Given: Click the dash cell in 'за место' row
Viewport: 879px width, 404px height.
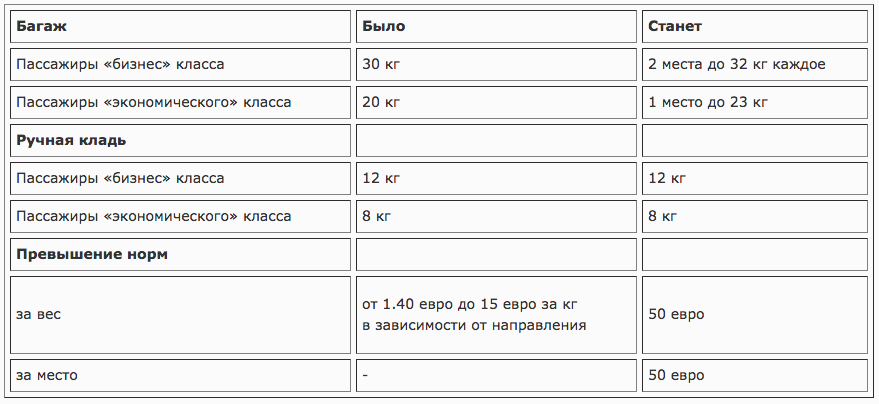Looking at the screenshot, I should pos(496,375).
